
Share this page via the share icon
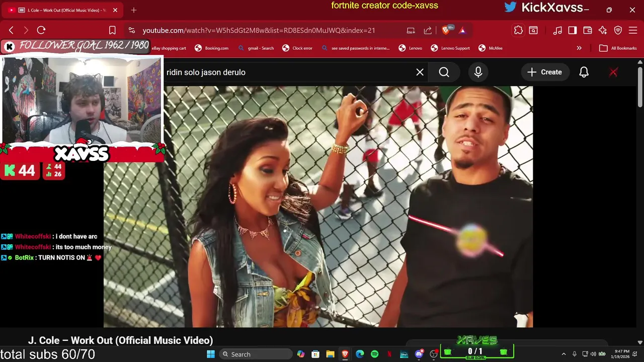pyautogui.click(x=428, y=30)
